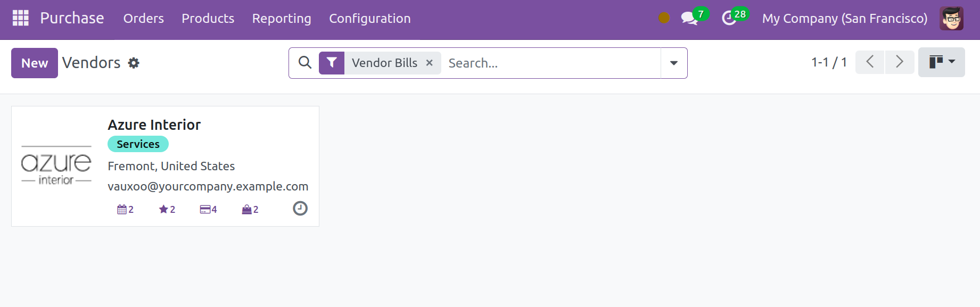980x307 pixels.
Task: Create a New vendor
Action: [35, 63]
